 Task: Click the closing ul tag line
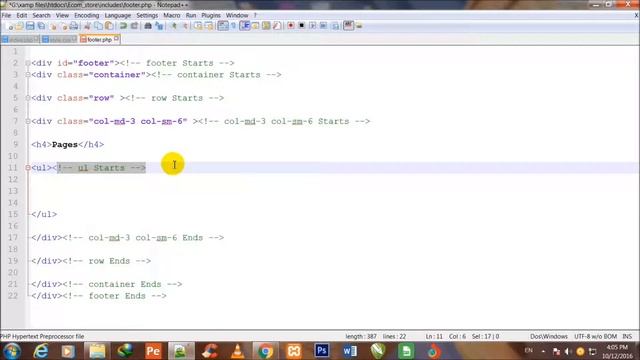coord(44,214)
